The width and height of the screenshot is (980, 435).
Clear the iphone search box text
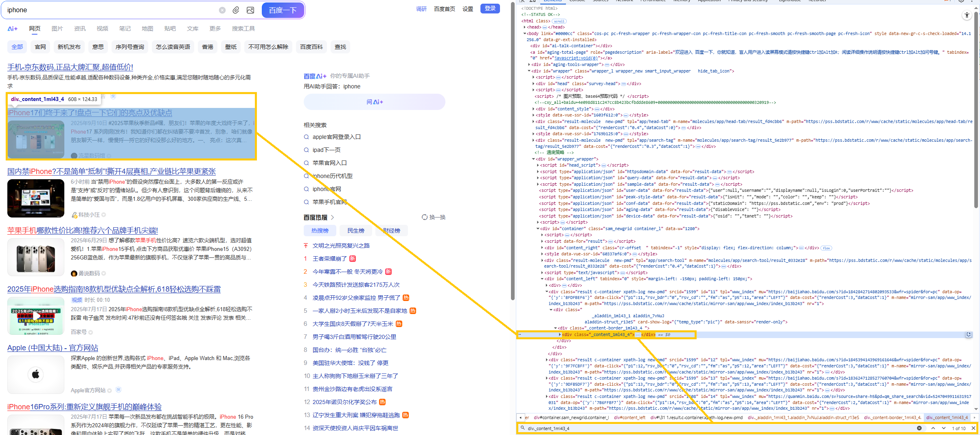point(222,10)
